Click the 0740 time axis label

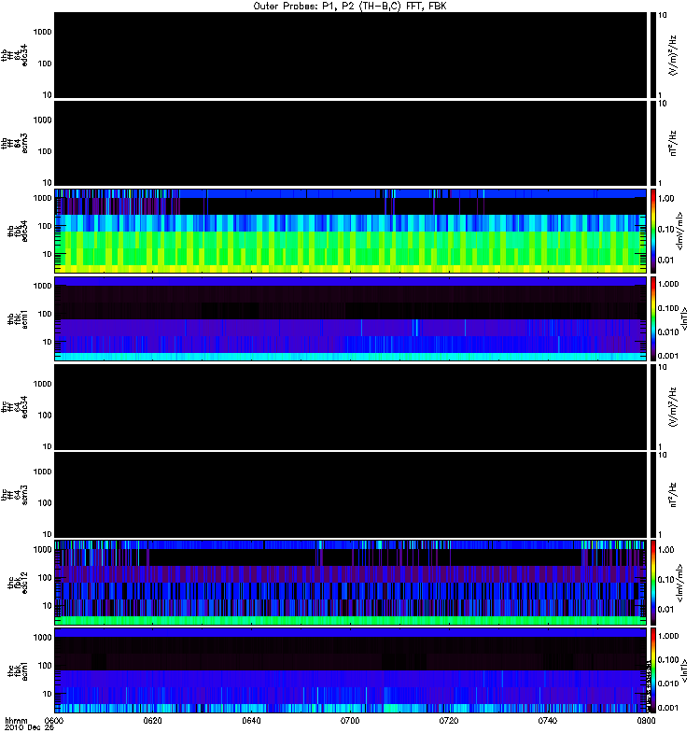[548, 721]
